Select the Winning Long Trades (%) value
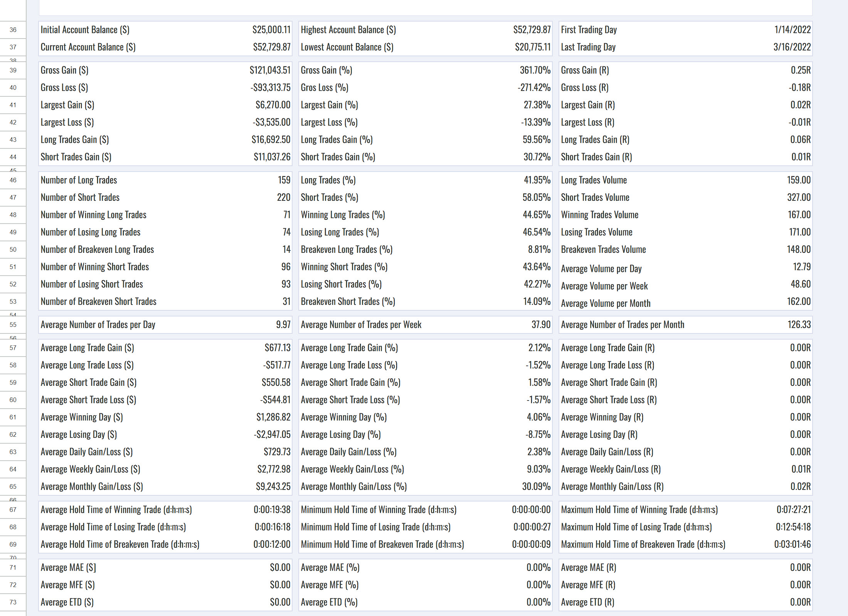Image resolution: width=848 pixels, height=616 pixels. click(x=536, y=215)
